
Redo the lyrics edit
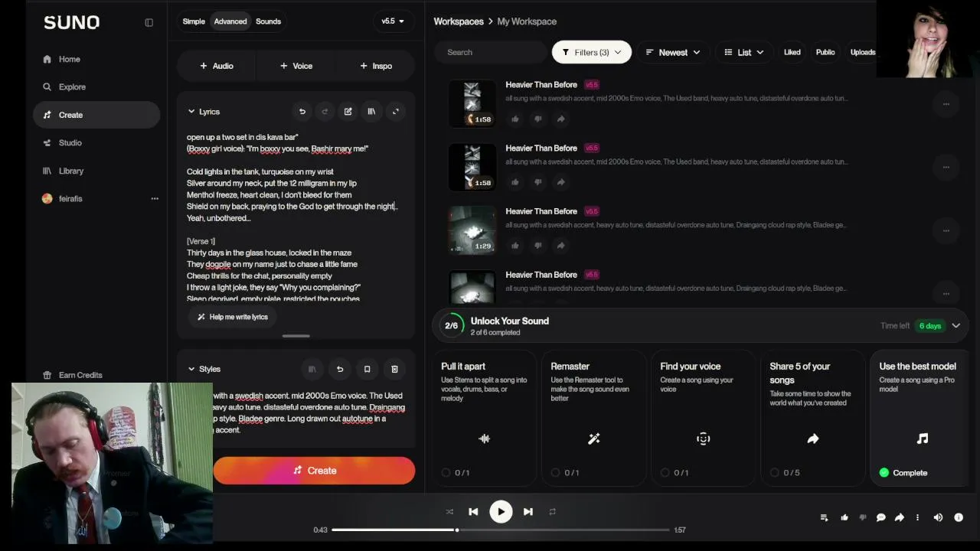click(325, 112)
